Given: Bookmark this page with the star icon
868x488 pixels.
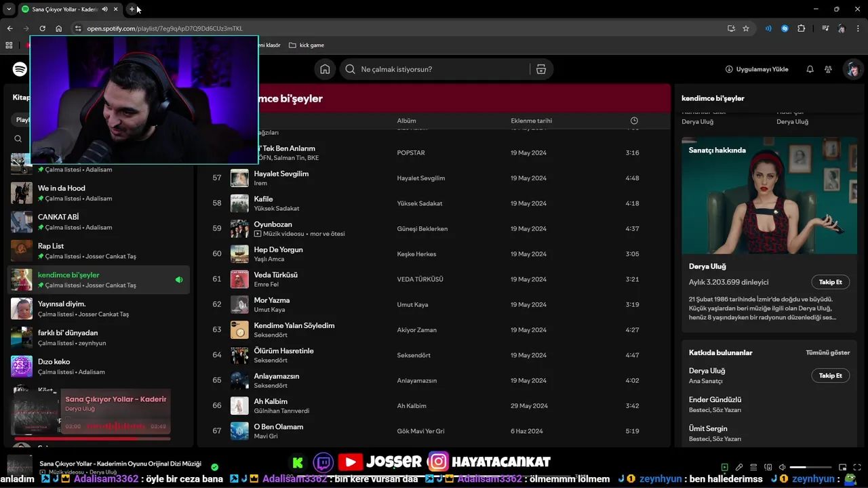Looking at the screenshot, I should [746, 28].
